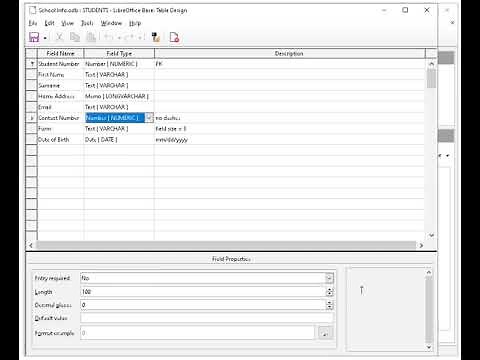This screenshot has width=480, height=360.
Task: Open the View menu
Action: (68, 23)
